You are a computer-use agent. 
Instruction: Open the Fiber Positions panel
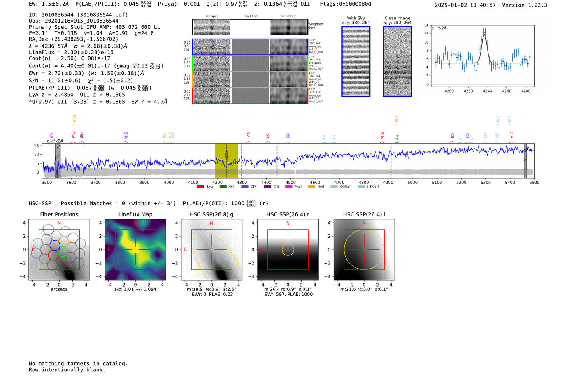(59, 250)
